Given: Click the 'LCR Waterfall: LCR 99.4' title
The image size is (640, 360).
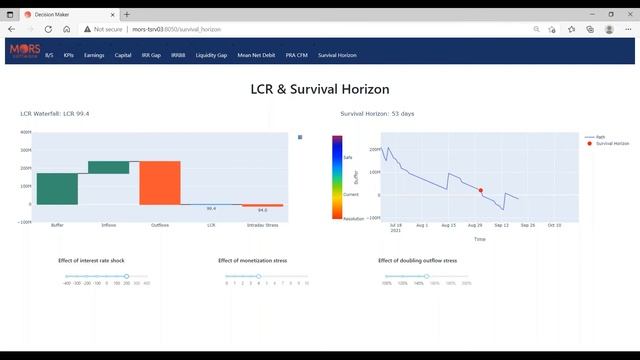Looking at the screenshot, I should (x=55, y=113).
